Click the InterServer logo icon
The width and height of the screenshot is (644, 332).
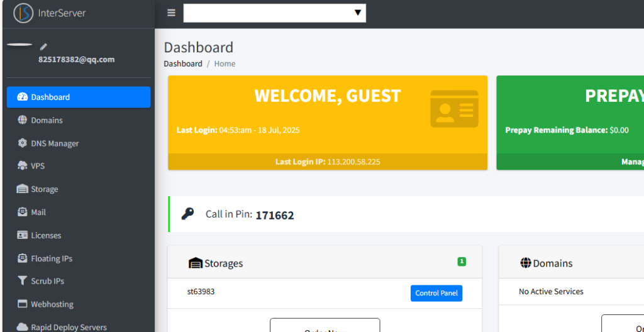point(23,13)
